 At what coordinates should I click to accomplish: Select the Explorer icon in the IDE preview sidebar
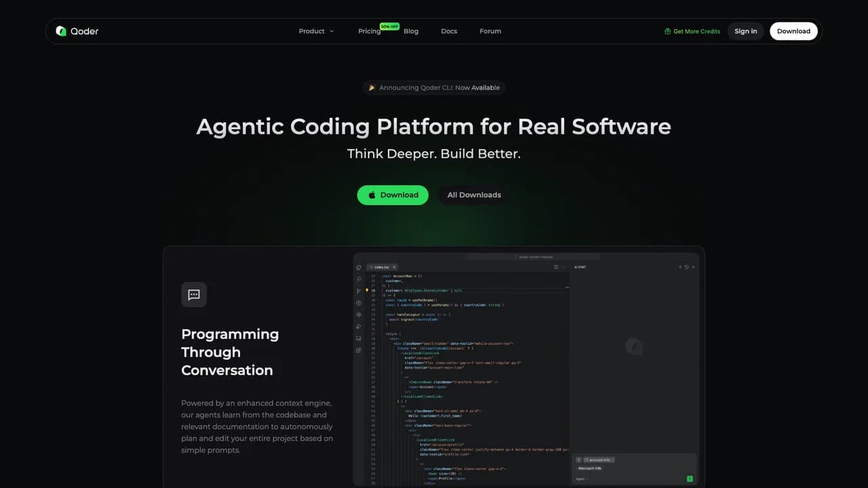(359, 268)
